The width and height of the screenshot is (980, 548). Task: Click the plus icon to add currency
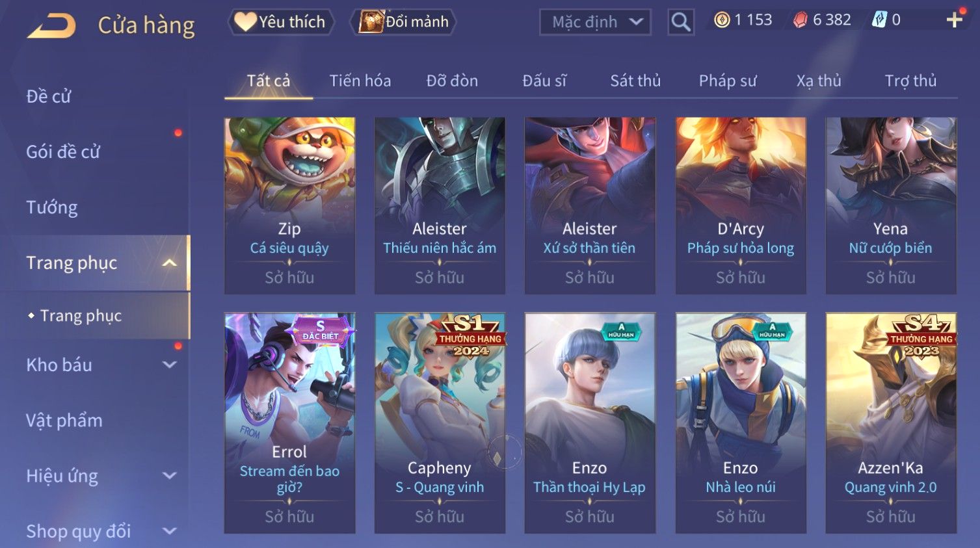tap(954, 20)
